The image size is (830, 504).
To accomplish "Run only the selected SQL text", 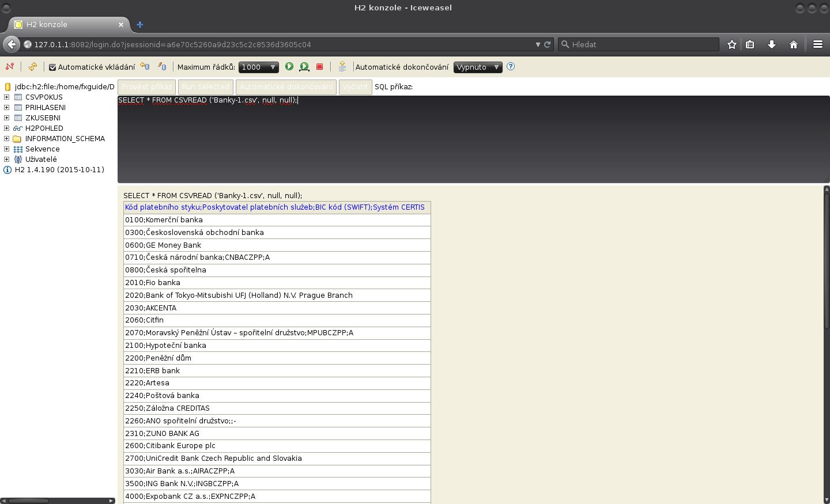I will [x=304, y=66].
